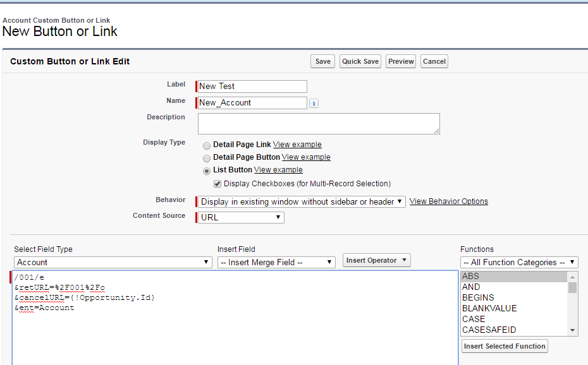This screenshot has width=588, height=365.
Task: Click Insert Selected Function button
Action: click(x=505, y=346)
